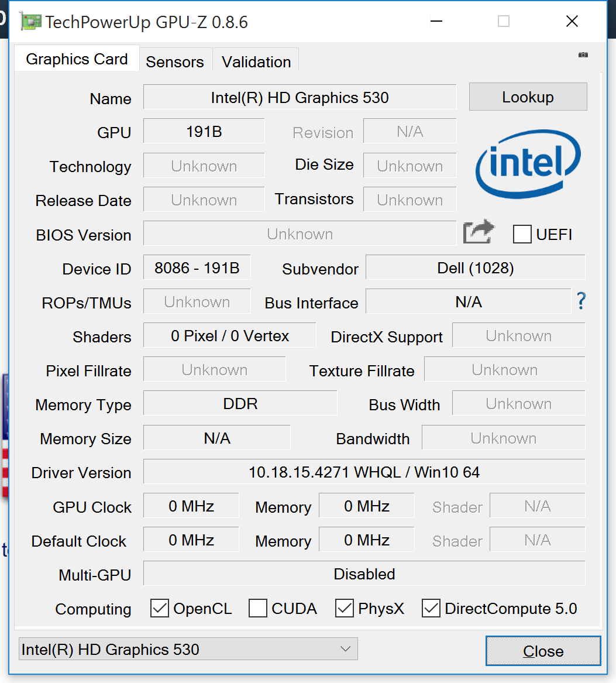Click the ROPs/TMUs Unknown field
The height and width of the screenshot is (683, 616).
[x=197, y=301]
